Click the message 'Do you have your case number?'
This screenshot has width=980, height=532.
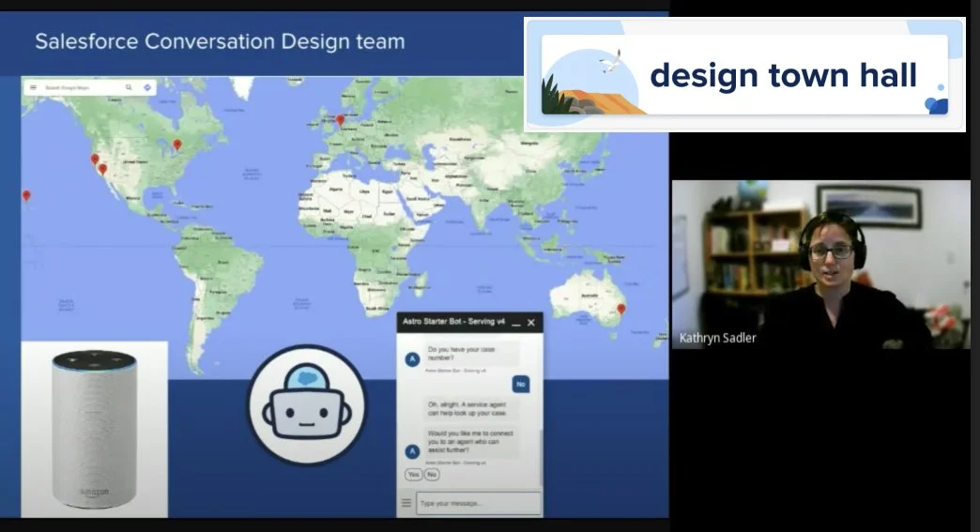471,354
